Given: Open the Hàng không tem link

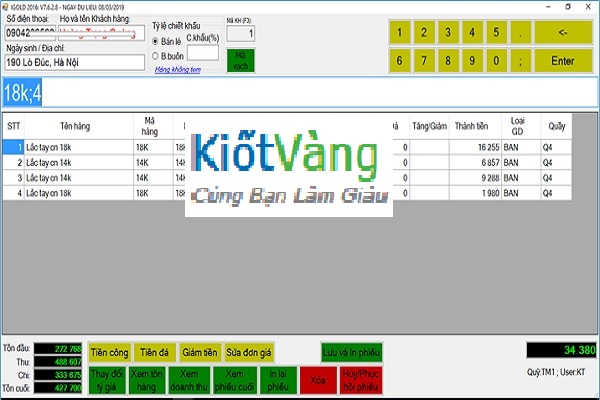Looking at the screenshot, I should 178,69.
